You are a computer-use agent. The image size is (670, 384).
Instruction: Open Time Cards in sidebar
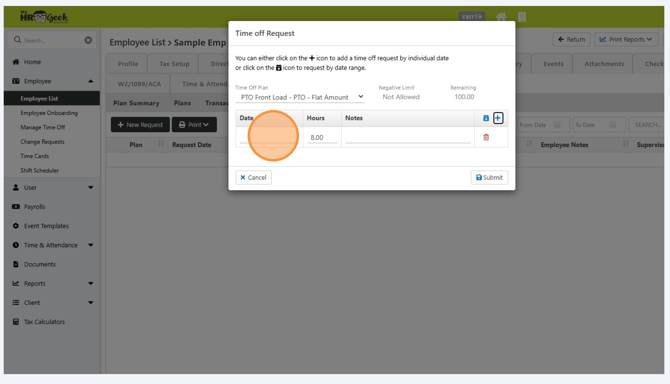click(x=35, y=156)
